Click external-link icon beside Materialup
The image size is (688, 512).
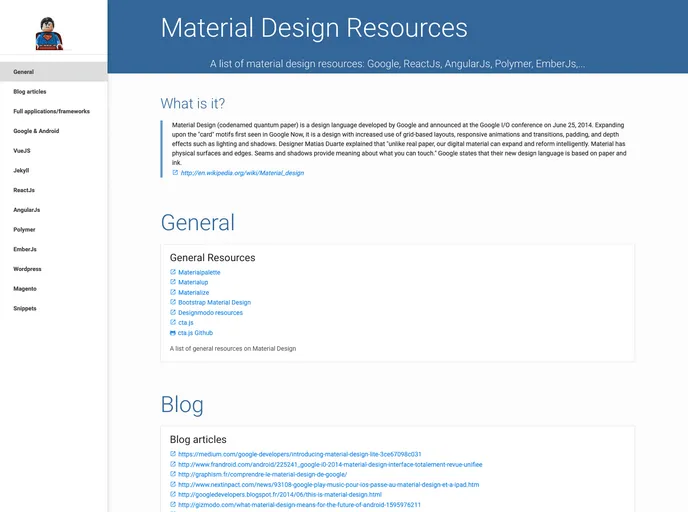(173, 282)
